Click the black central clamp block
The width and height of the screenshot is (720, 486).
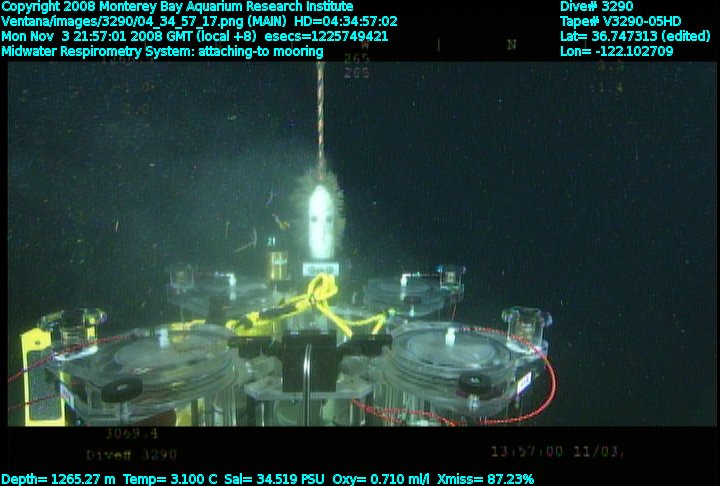coord(309,362)
